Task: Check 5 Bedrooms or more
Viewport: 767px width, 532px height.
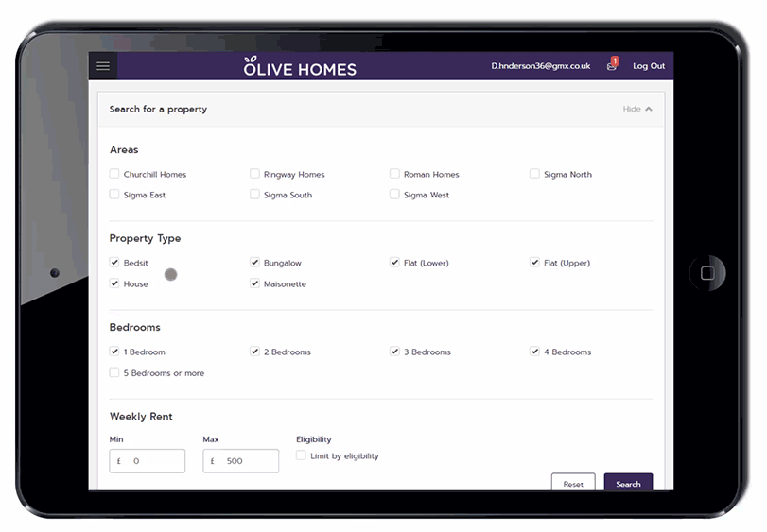Action: (x=114, y=372)
